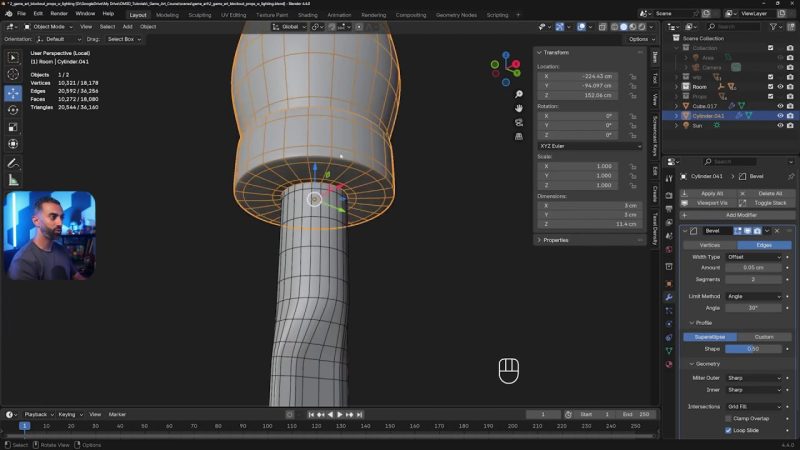This screenshot has width=800, height=450.
Task: Open the Modifiers wrench properties tab
Action: coord(669,297)
